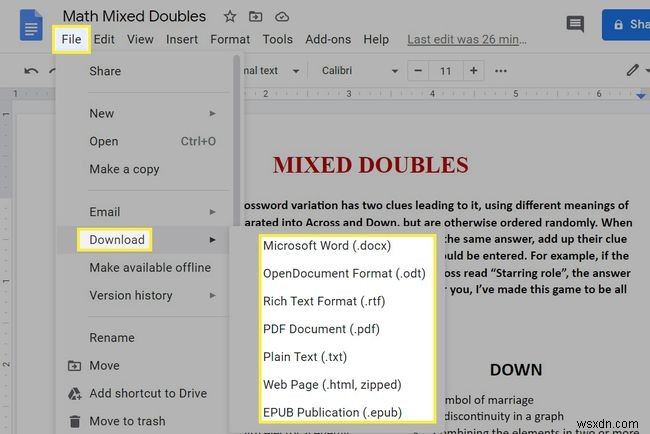The width and height of the screenshot is (650, 434).
Task: Select Make a copy
Action: click(x=143, y=169)
